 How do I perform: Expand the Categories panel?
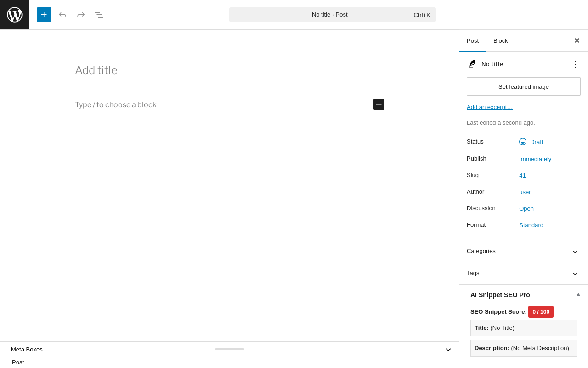pos(524,251)
